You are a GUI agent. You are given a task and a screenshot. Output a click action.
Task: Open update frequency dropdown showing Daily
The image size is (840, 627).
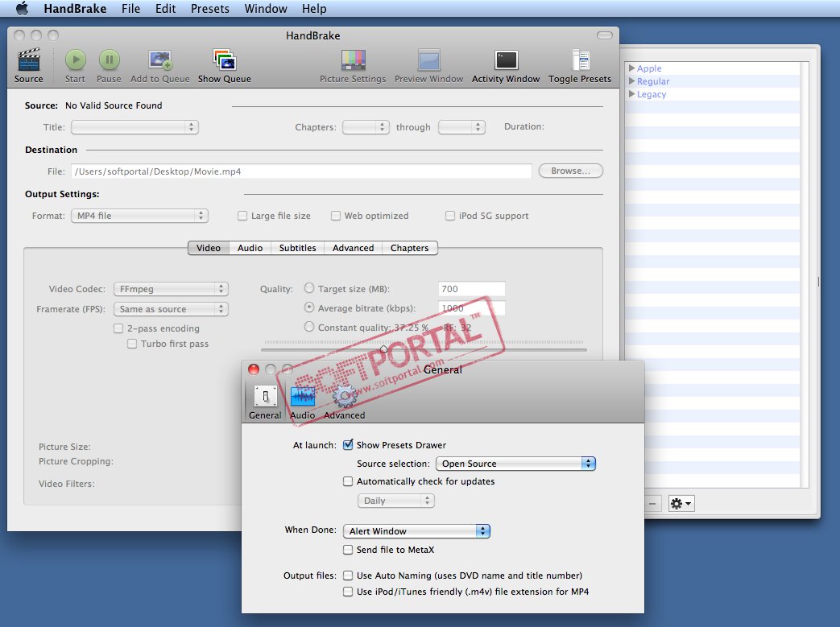point(396,501)
